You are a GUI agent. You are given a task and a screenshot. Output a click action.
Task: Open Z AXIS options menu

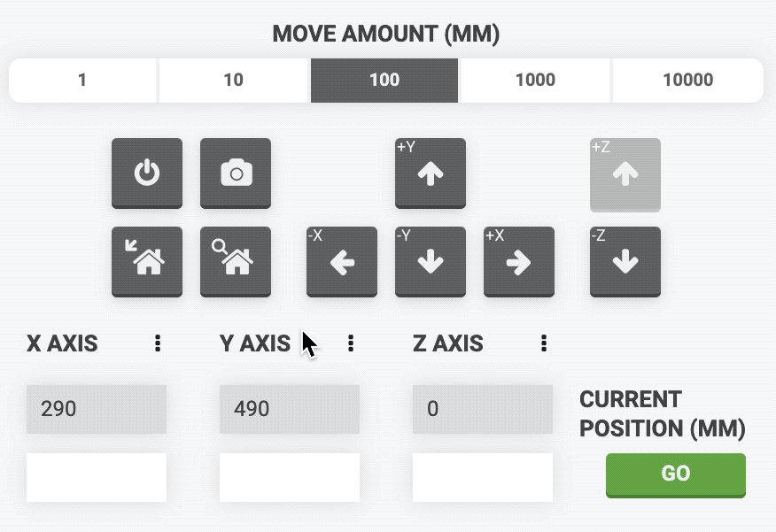(544, 343)
